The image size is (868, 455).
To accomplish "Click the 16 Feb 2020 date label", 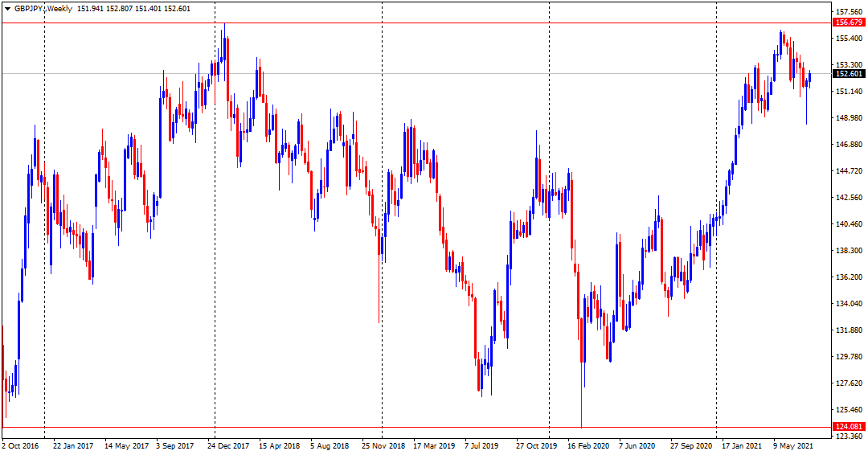I will [x=588, y=445].
